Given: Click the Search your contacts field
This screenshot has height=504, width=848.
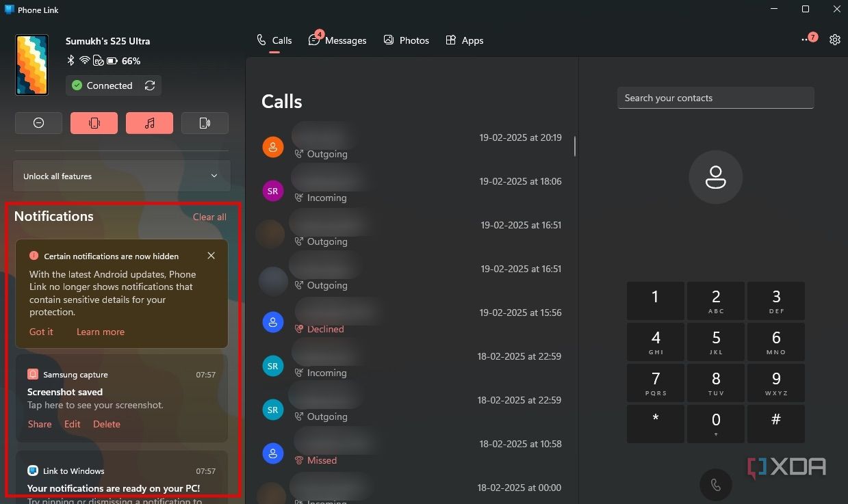Looking at the screenshot, I should pos(715,97).
